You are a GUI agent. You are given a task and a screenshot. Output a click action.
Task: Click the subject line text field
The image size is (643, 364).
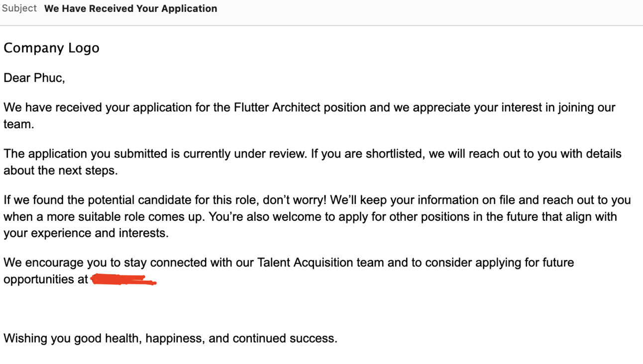[130, 8]
